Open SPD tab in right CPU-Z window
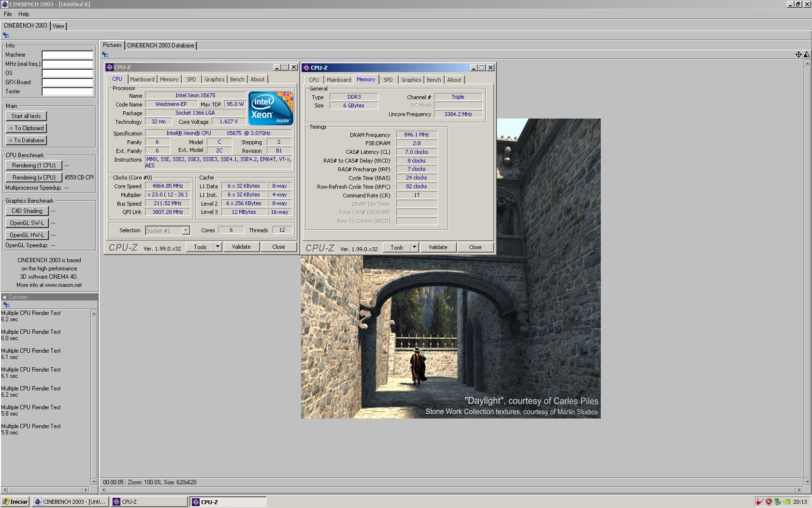Screen dimensions: 812x508 [x=388, y=80]
